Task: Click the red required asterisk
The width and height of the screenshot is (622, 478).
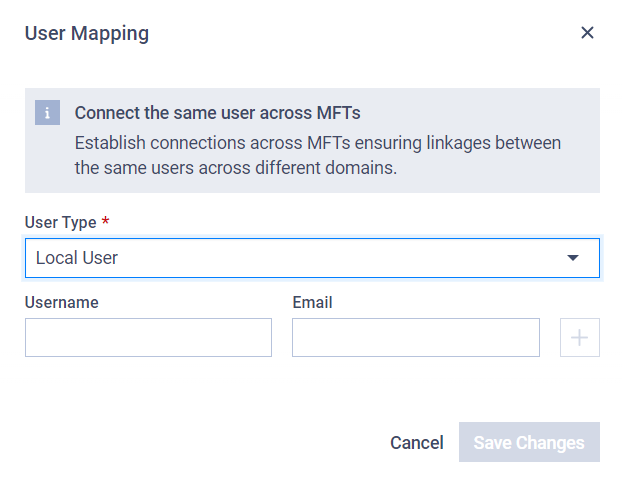Action: tap(105, 220)
